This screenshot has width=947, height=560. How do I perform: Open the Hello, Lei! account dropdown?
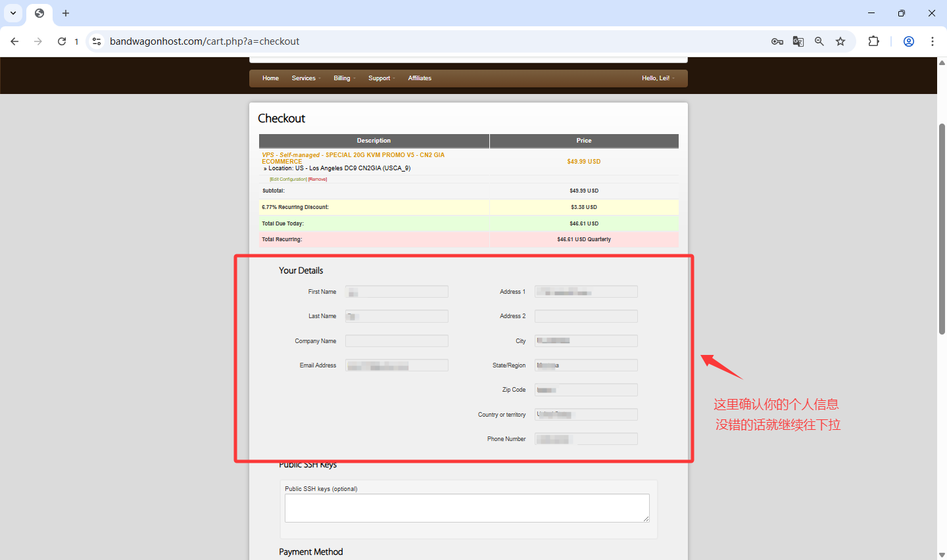[x=658, y=78]
